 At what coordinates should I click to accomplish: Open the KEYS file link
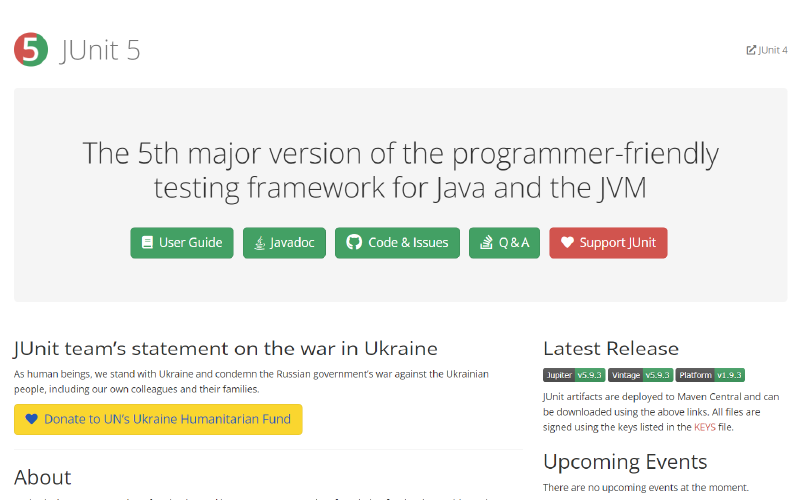click(x=705, y=427)
